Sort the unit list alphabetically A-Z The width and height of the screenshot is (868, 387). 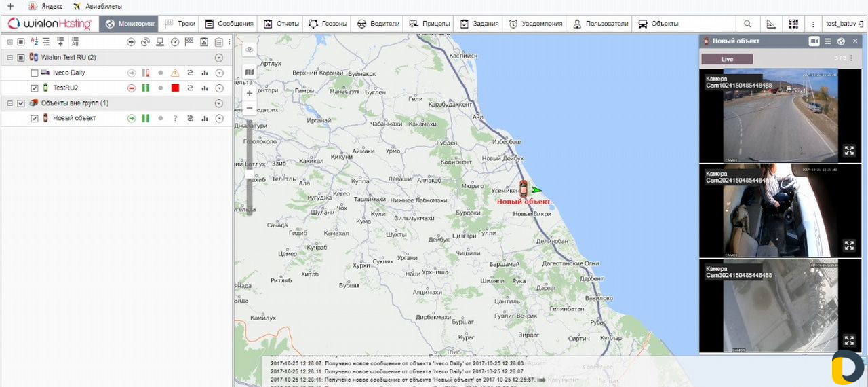pyautogui.click(x=35, y=42)
